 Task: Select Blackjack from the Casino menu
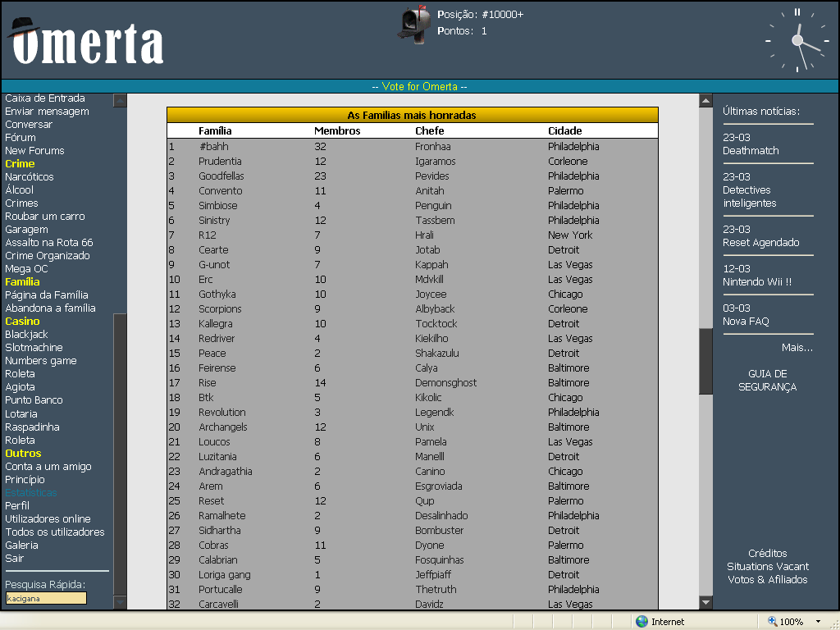pos(26,335)
